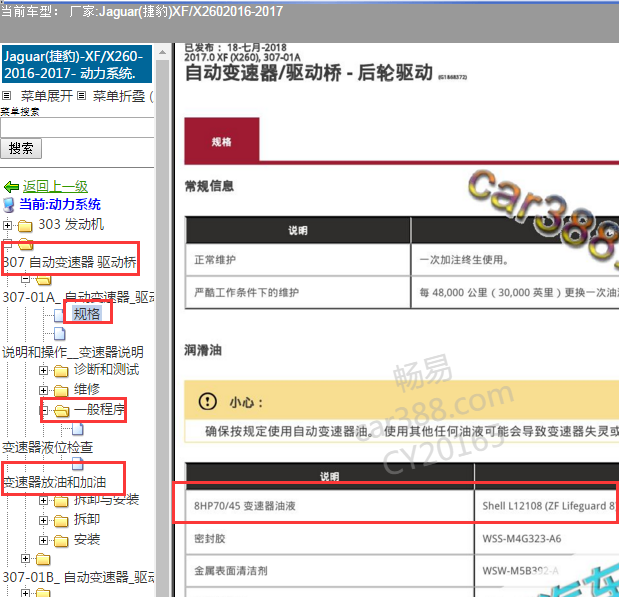Open 变速器放油和加油 tree item

coord(54,482)
